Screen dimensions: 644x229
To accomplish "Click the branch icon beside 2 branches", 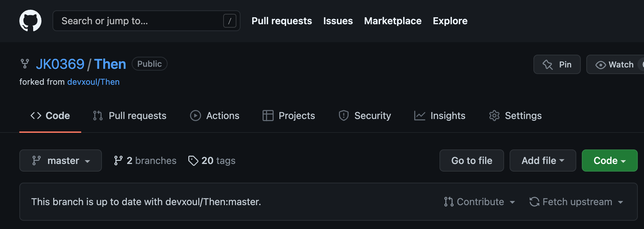I will click(x=118, y=161).
